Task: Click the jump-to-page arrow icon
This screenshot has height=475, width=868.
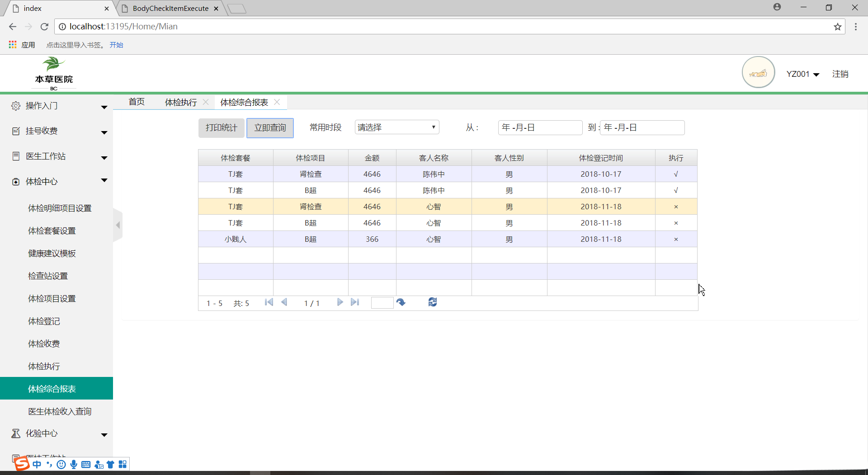Action: [401, 302]
